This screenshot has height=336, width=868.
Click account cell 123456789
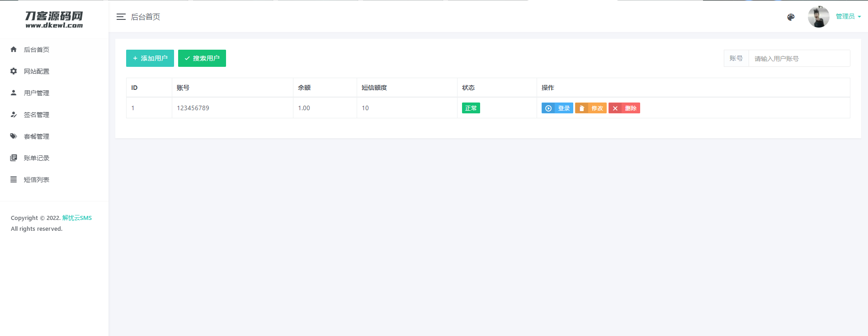(x=193, y=108)
